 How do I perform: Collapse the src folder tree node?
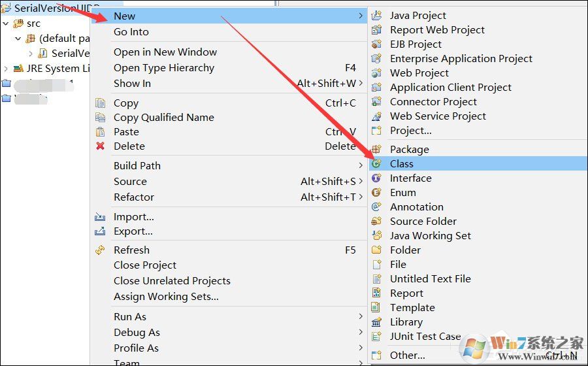pos(6,24)
